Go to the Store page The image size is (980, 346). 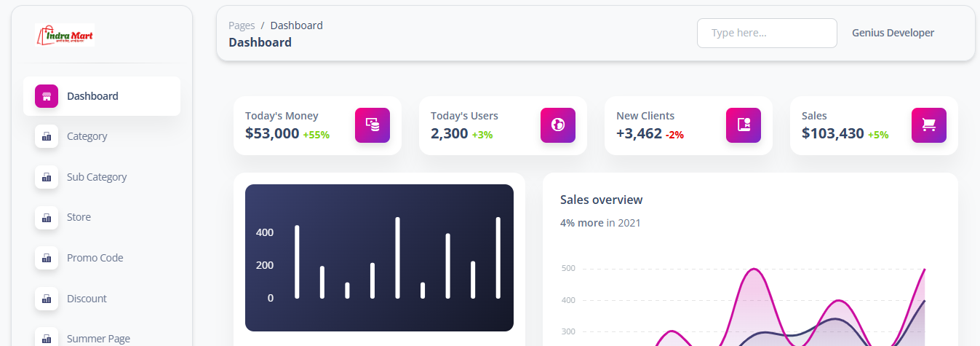[79, 217]
